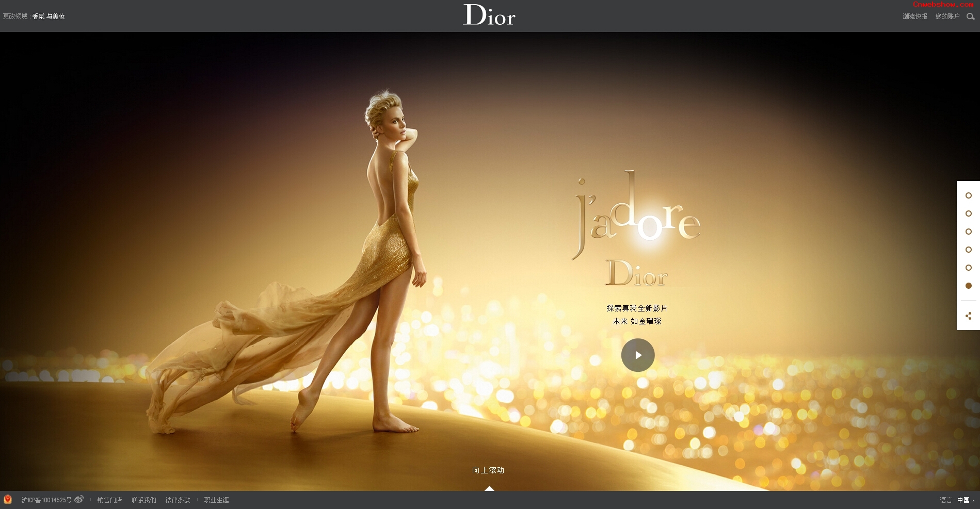Click the j'adore title graphic

point(637,216)
